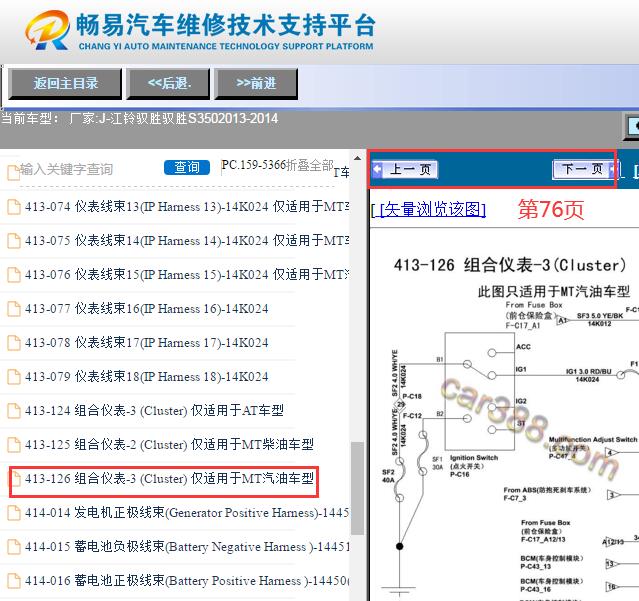Viewport: 639px width, 601px height.
Task: Click the keyword search input field
Action: coord(90,169)
